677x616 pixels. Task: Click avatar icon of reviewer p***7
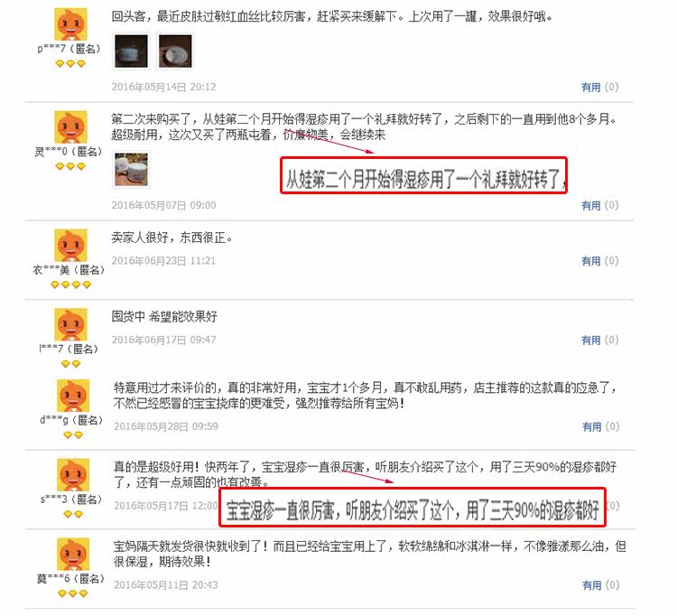[x=70, y=24]
